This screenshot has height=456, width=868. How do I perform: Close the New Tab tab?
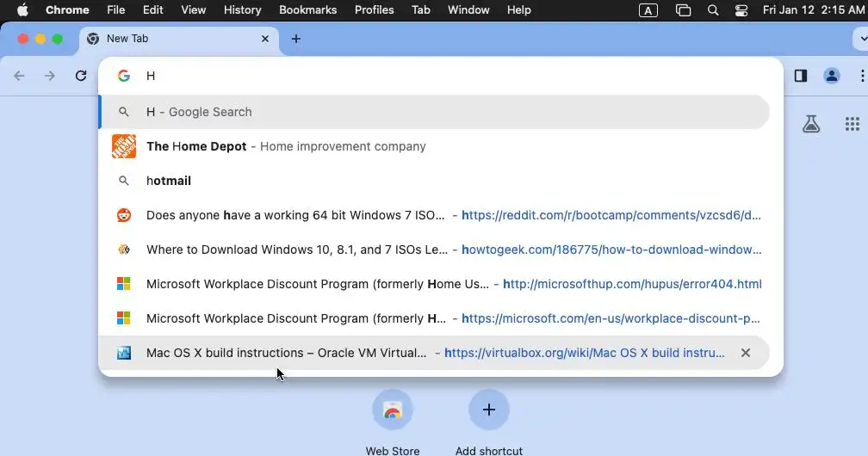click(265, 39)
